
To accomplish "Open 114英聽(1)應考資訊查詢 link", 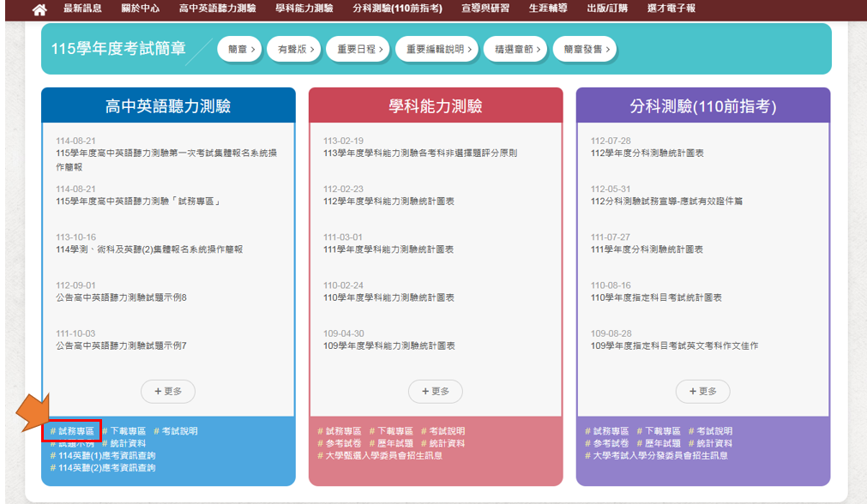I will click(106, 456).
